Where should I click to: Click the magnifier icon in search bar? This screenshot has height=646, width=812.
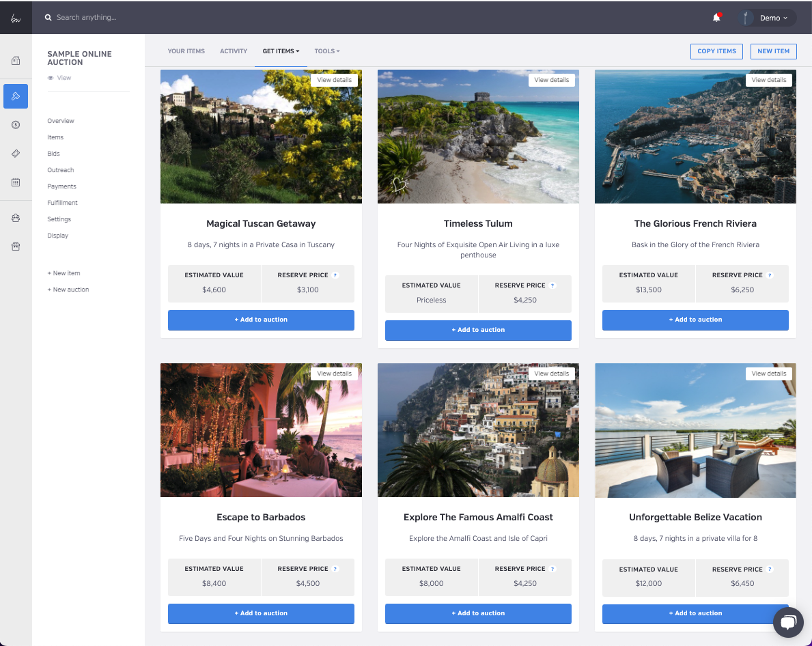(47, 17)
